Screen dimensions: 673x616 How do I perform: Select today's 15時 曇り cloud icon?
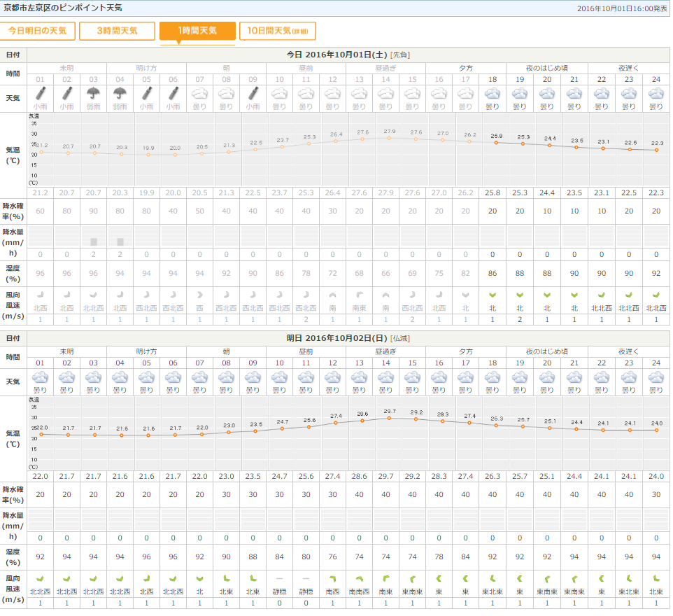[x=413, y=93]
